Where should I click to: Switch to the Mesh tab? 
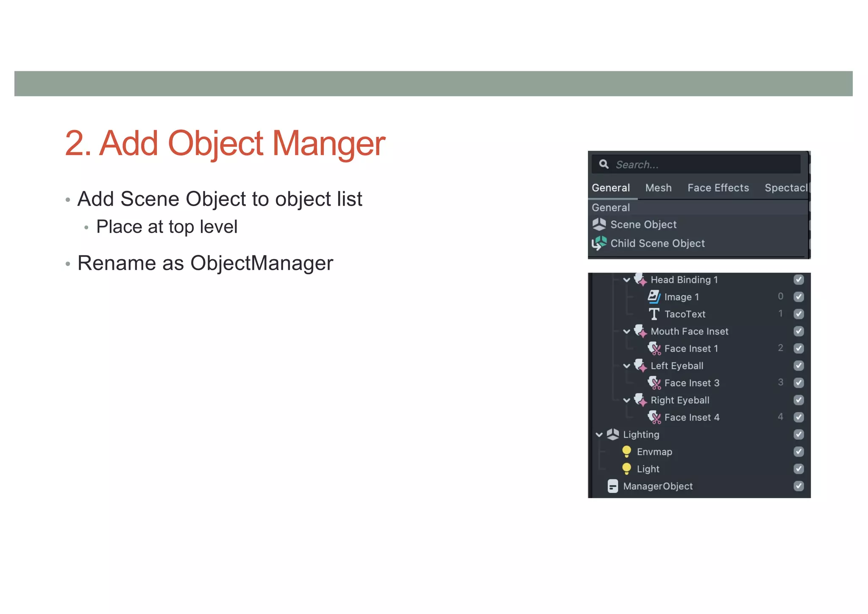[658, 188]
